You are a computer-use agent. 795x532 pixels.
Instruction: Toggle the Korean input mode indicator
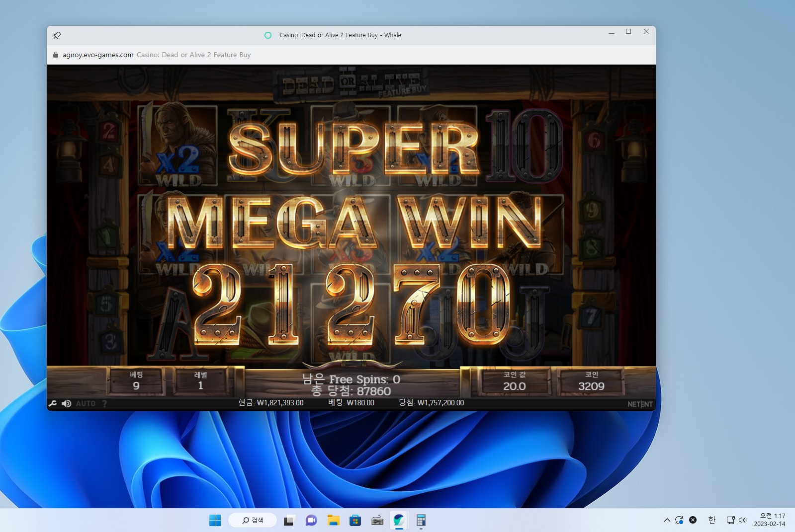(711, 520)
